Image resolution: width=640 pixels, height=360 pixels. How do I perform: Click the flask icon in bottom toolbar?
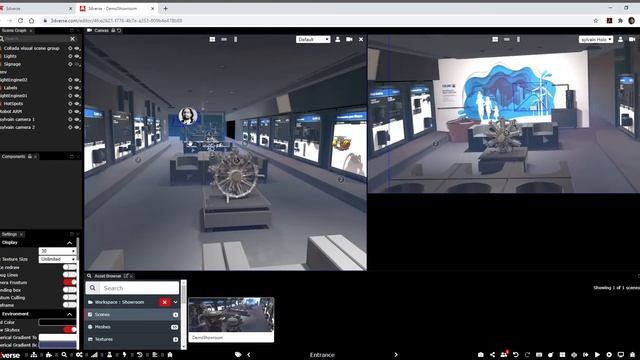click(109, 355)
